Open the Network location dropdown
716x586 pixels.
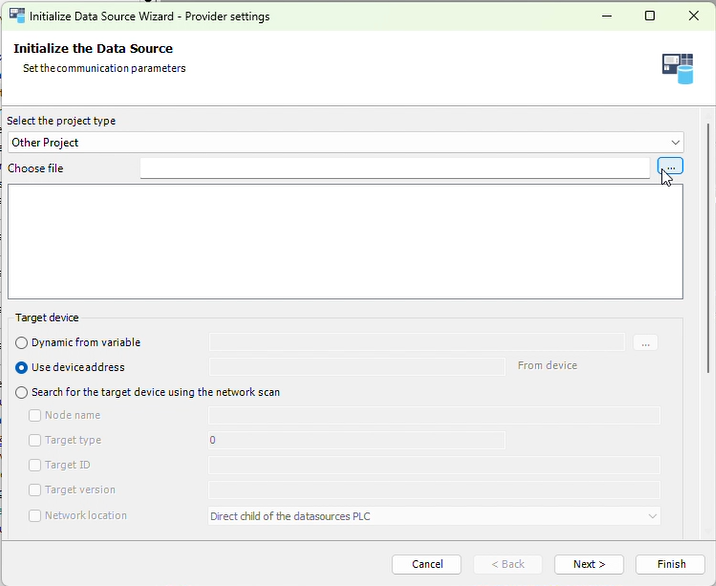click(x=434, y=516)
